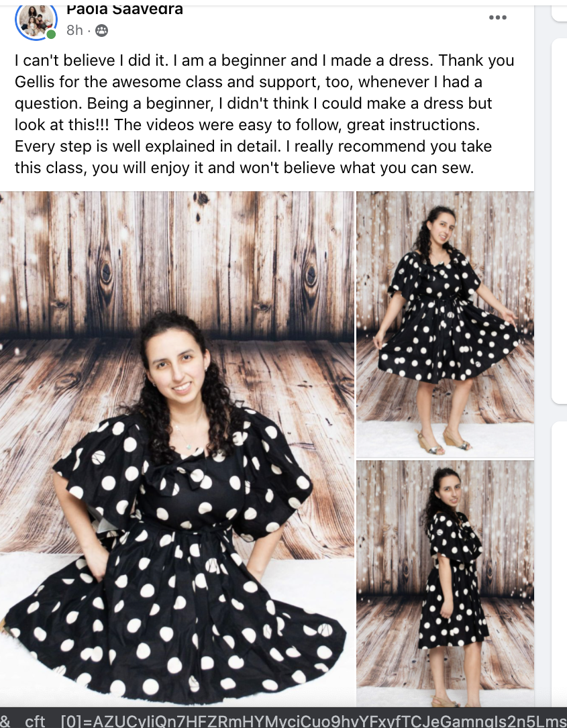Screen dimensions: 567x728
Task: Click the URL status bar at the bottom
Action: tap(283, 718)
